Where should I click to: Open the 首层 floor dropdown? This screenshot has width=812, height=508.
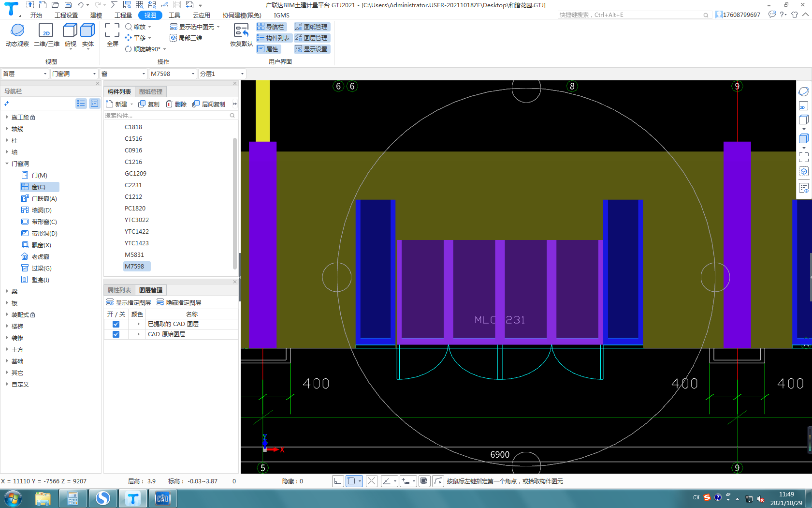click(25, 74)
